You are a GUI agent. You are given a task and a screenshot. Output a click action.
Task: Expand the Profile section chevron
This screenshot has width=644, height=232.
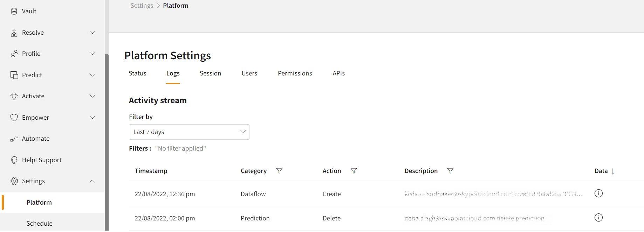[x=93, y=54]
